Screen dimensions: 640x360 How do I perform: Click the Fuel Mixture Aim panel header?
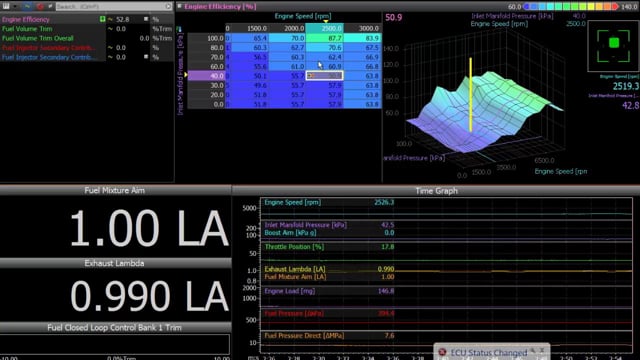point(115,191)
